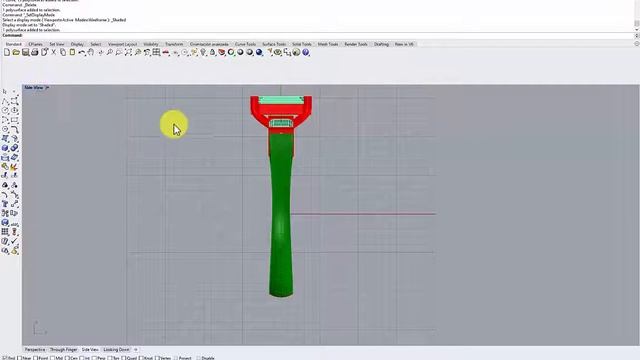The width and height of the screenshot is (640, 360).
Task: Click the Explode icon in the left sidebar
Action: click(14, 167)
